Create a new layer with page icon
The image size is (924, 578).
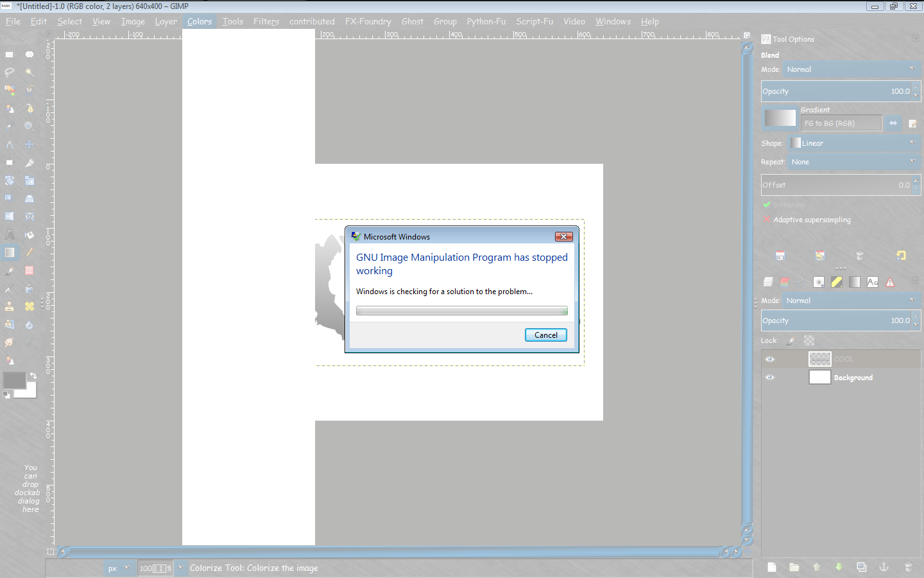772,567
